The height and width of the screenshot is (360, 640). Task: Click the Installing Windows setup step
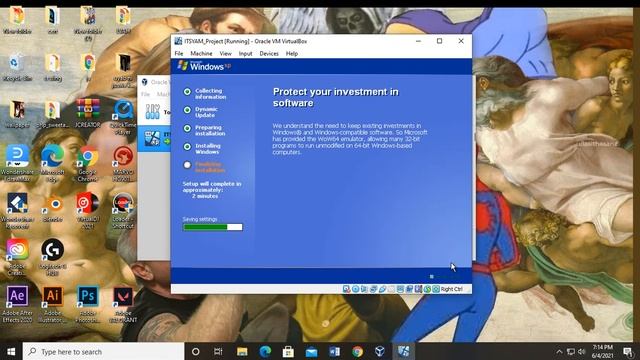click(202, 149)
